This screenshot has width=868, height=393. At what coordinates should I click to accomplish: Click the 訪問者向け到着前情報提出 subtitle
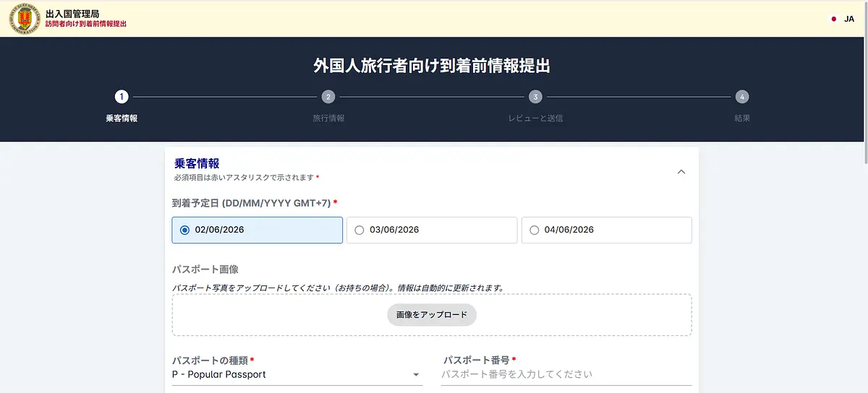coord(86,24)
